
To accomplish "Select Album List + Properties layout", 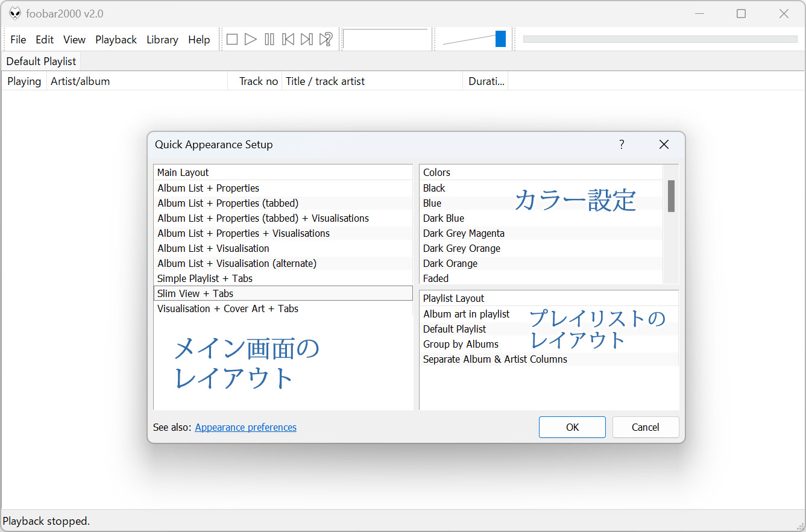I will click(x=283, y=188).
